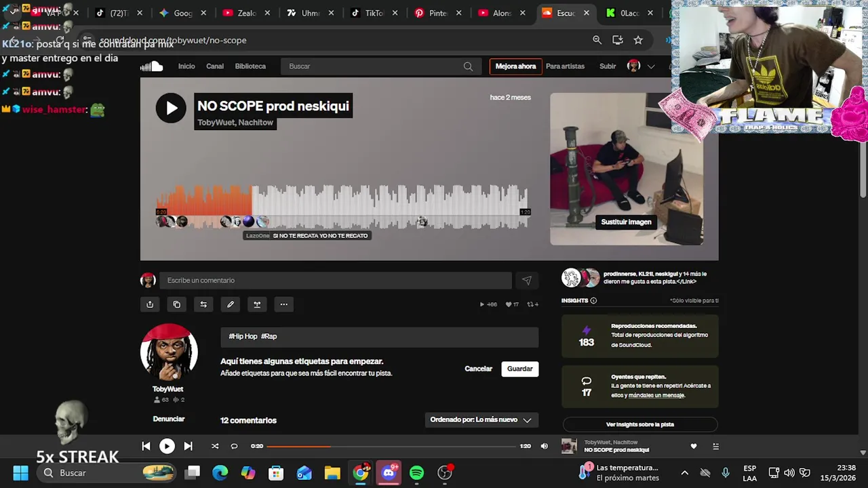
Task: Click the Task View taskbar icon
Action: click(193, 472)
